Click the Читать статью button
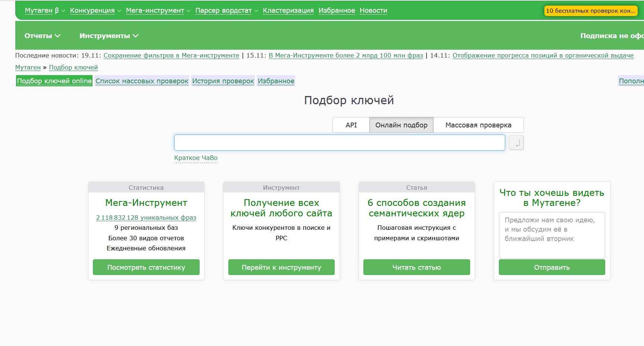The height and width of the screenshot is (346, 644). pyautogui.click(x=416, y=268)
